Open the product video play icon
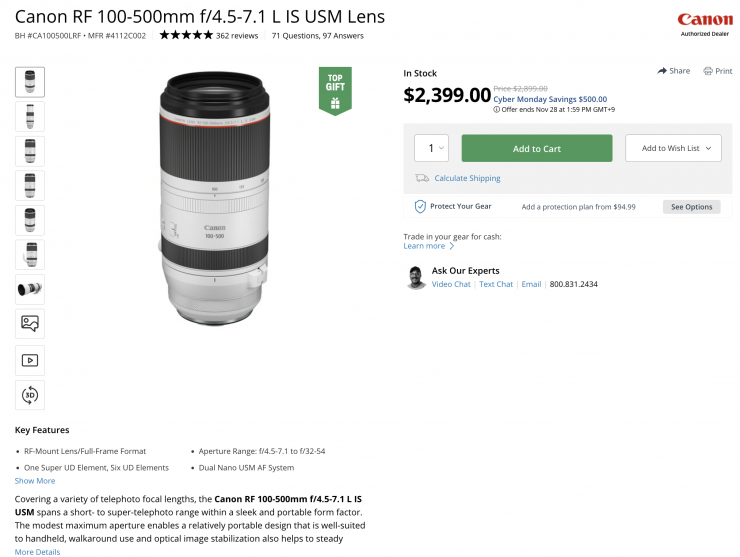 [x=30, y=359]
